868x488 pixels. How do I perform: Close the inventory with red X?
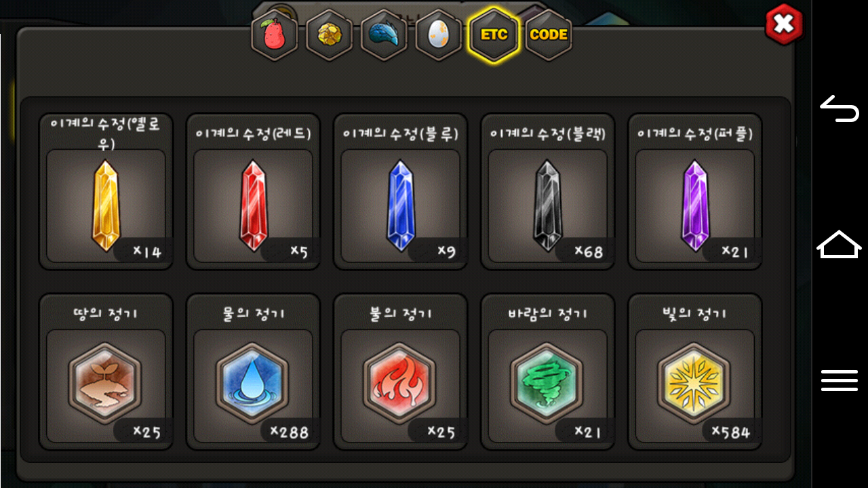point(784,25)
